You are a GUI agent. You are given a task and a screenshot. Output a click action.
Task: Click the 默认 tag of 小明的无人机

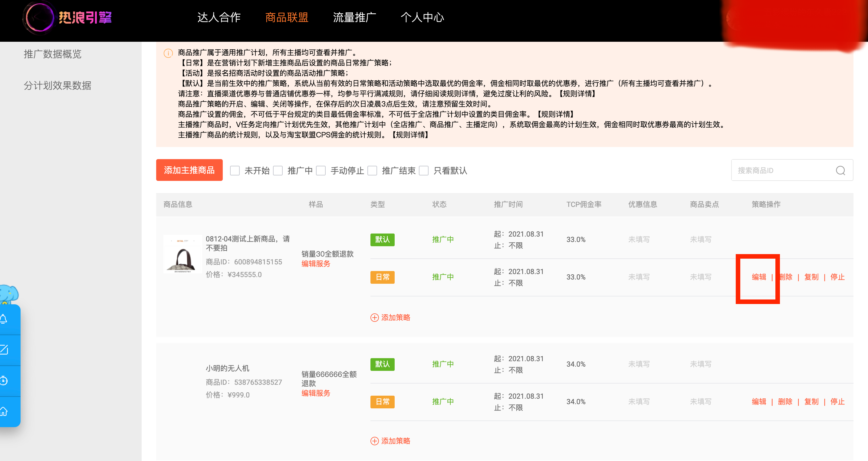click(x=383, y=364)
